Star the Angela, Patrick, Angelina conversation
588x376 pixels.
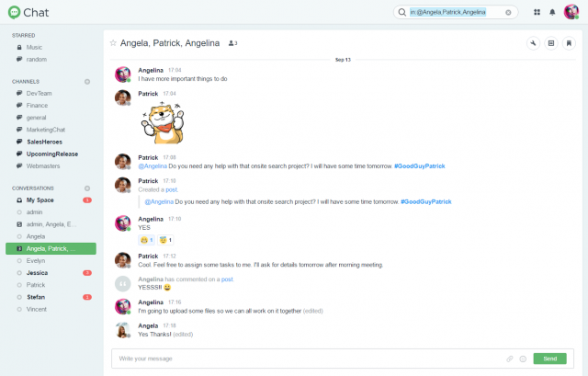click(113, 43)
